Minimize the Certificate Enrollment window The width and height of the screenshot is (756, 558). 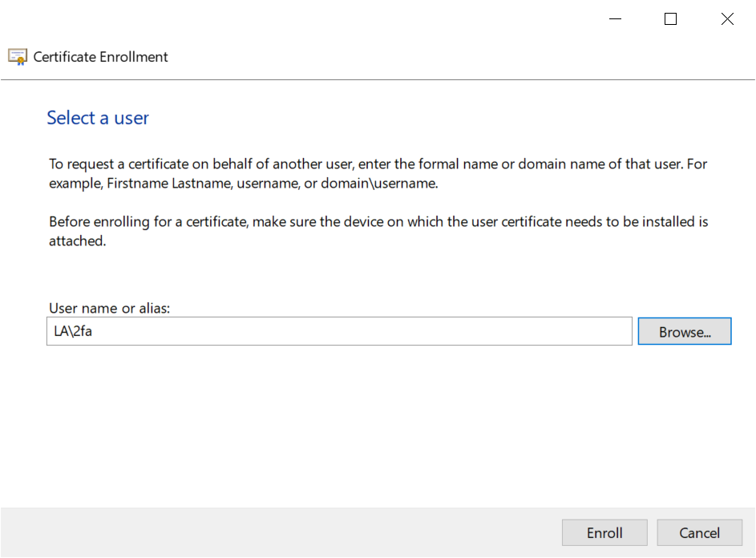pos(615,19)
